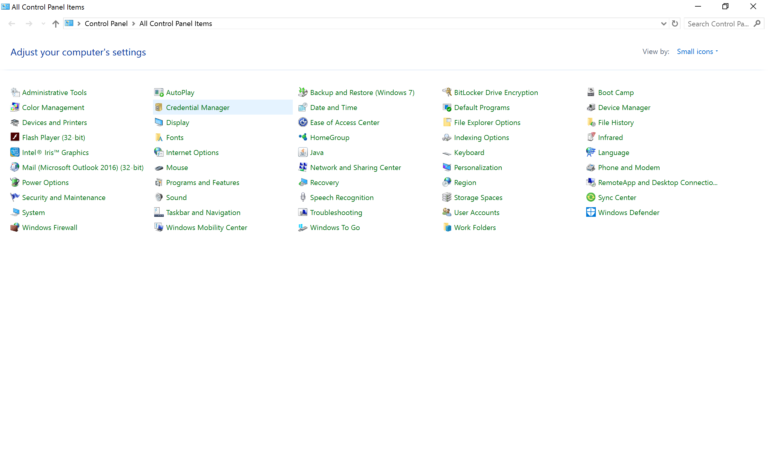Expand the chevron before Control Panel breadcrumb
Viewport: 768px width, 456px height.
tap(79, 24)
